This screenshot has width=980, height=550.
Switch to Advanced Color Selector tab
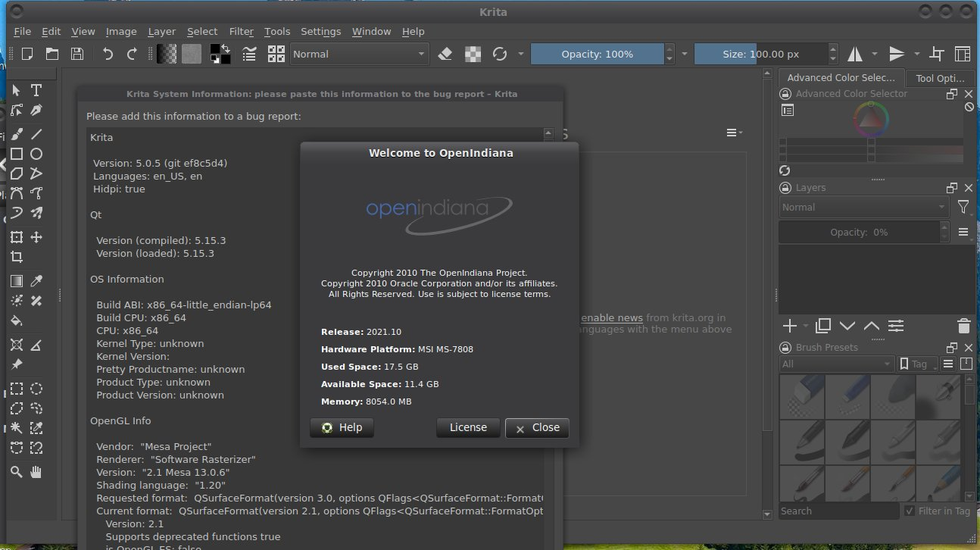click(841, 77)
